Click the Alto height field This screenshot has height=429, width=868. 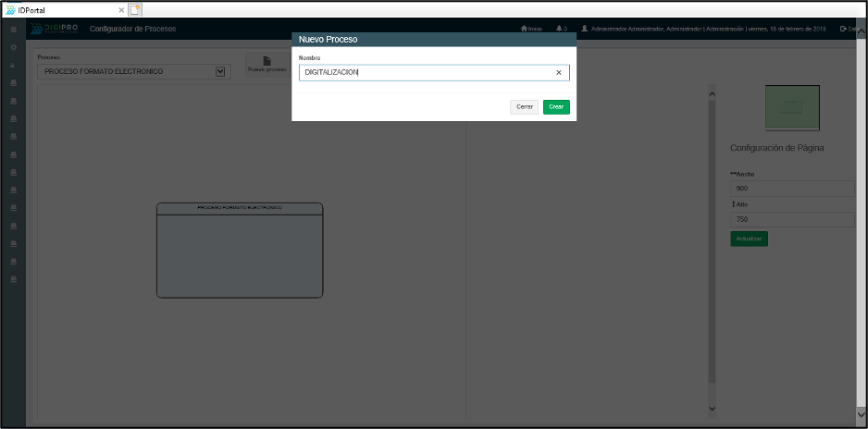click(x=792, y=219)
